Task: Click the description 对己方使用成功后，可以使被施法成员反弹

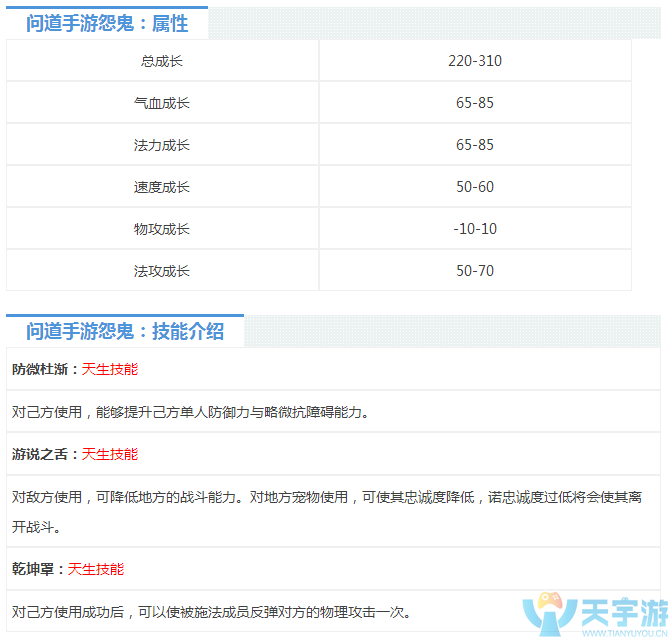Action: pos(211,612)
